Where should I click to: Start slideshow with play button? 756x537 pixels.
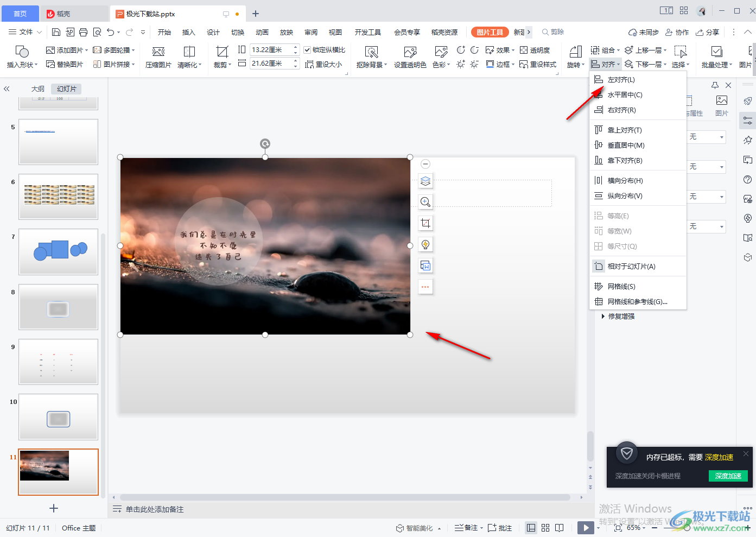(586, 528)
